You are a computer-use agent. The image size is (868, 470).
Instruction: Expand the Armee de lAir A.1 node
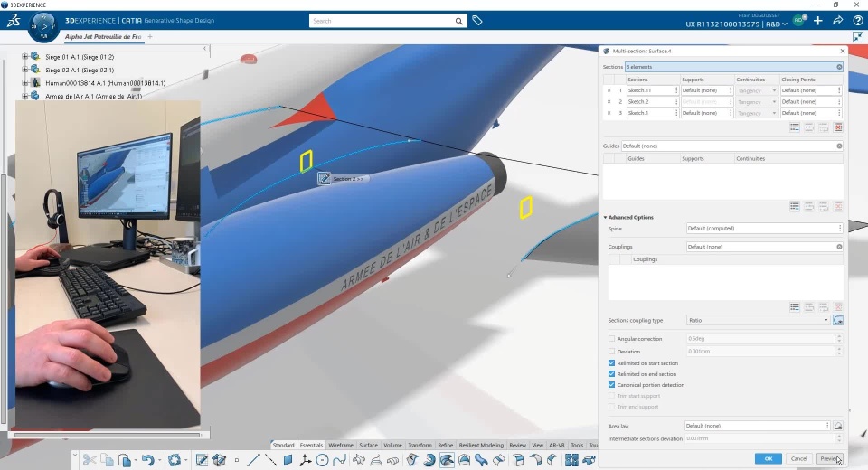25,96
